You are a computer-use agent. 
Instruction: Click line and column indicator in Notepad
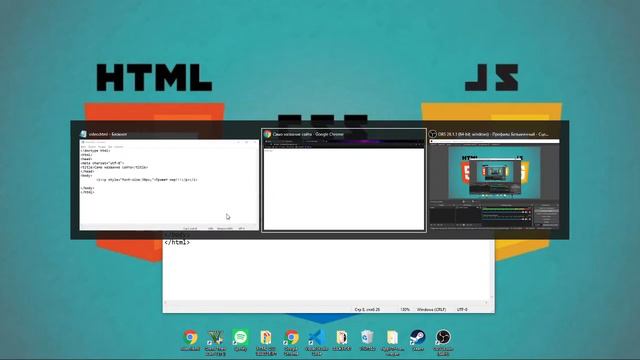(x=367, y=310)
